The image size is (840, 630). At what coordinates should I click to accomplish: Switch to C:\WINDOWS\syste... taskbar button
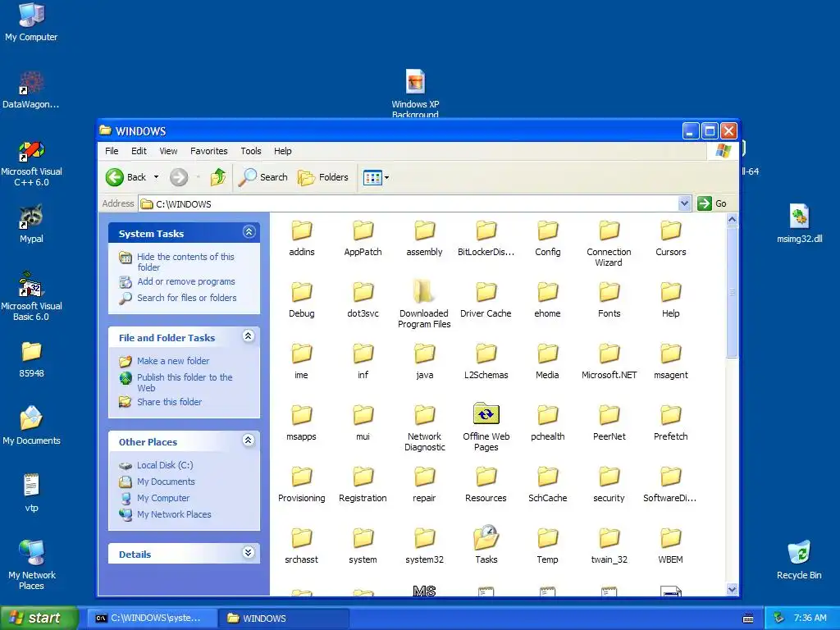pyautogui.click(x=152, y=619)
